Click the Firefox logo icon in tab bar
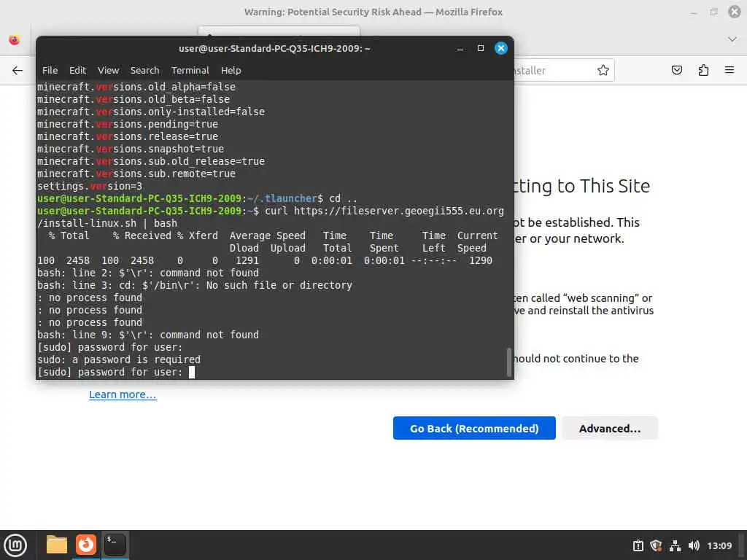This screenshot has width=747, height=560. (15, 40)
